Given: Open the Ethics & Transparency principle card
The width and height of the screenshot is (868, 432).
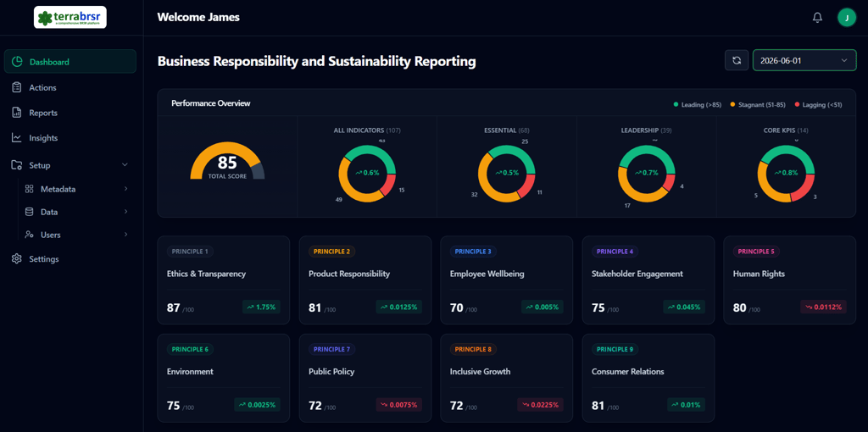Looking at the screenshot, I should 223,280.
